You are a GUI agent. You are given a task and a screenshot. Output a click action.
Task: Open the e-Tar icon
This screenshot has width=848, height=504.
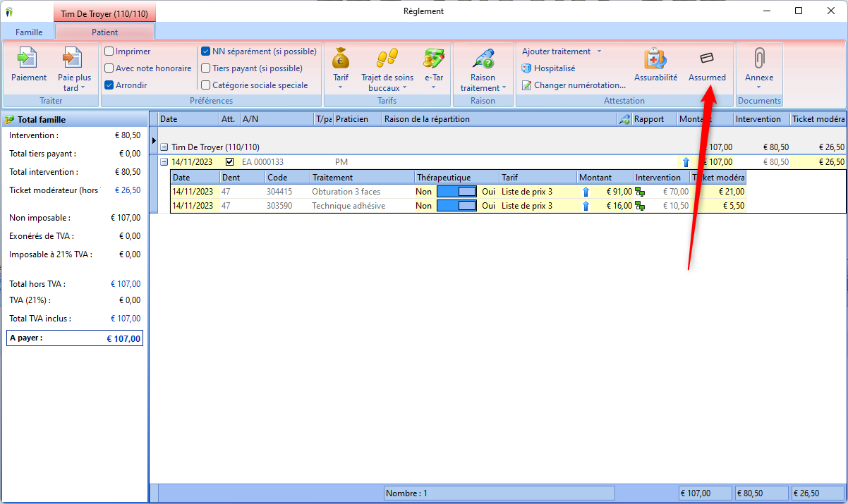click(433, 58)
